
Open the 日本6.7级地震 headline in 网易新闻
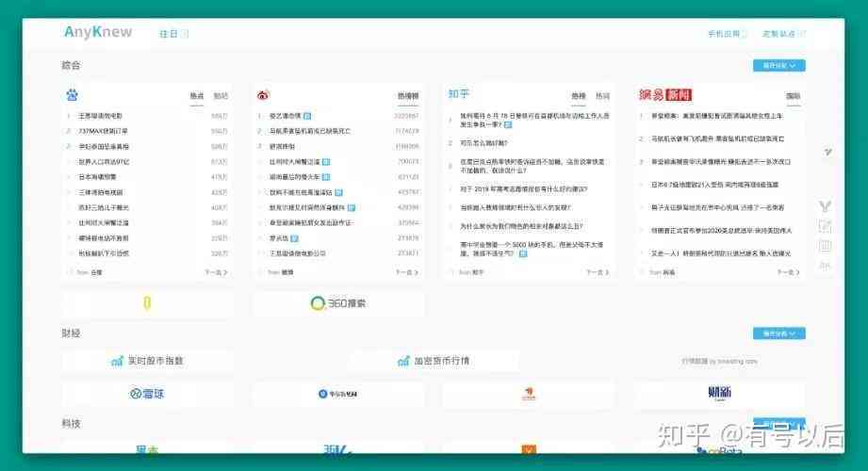(714, 185)
